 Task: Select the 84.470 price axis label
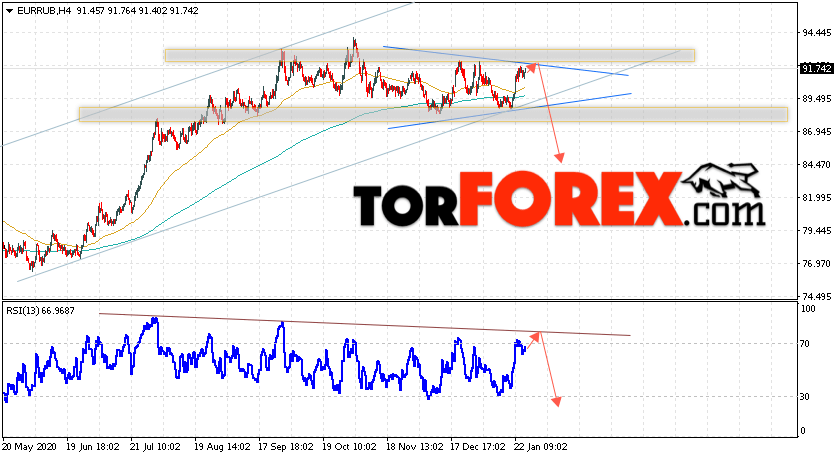click(x=816, y=165)
